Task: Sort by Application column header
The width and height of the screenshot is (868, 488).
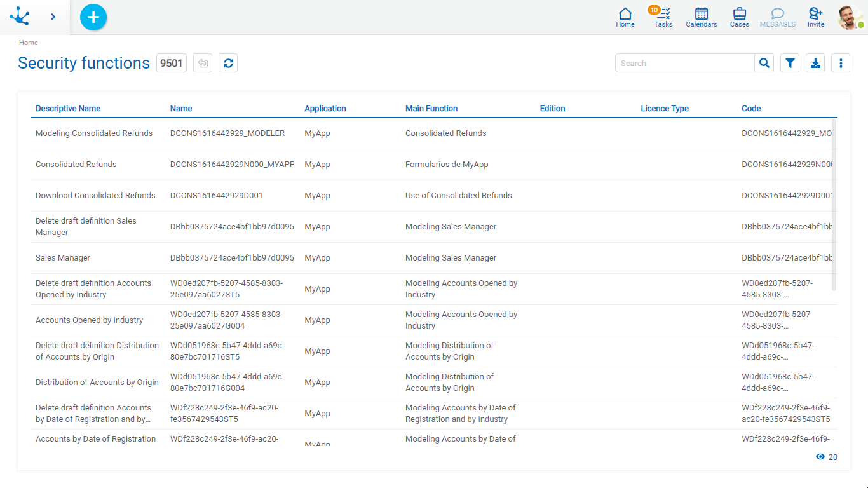Action: click(x=325, y=109)
